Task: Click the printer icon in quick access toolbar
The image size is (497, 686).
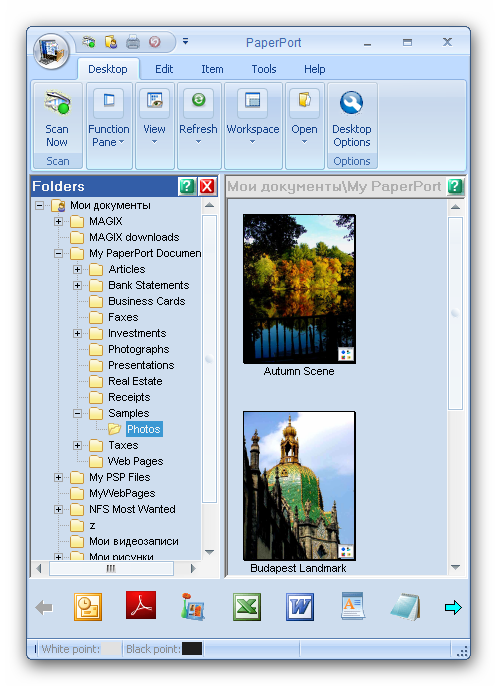Action: point(133,42)
